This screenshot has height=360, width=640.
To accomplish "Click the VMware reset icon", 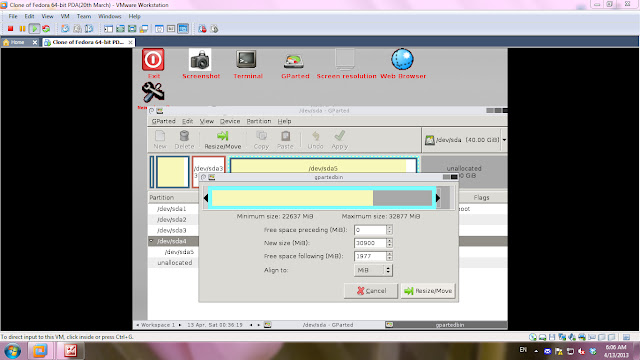I will (x=46, y=29).
